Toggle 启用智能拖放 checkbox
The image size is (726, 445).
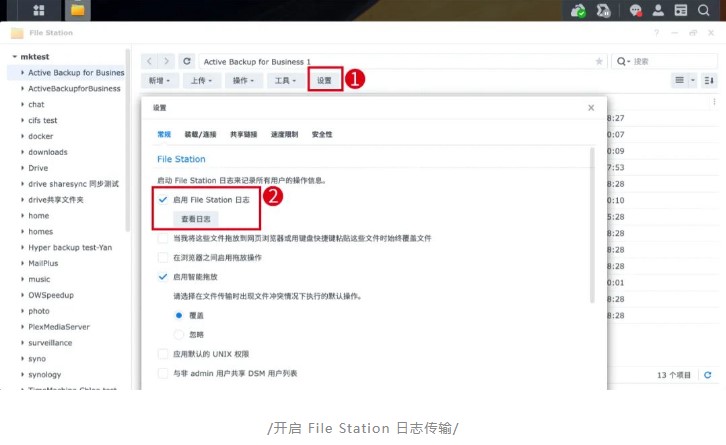point(163,276)
